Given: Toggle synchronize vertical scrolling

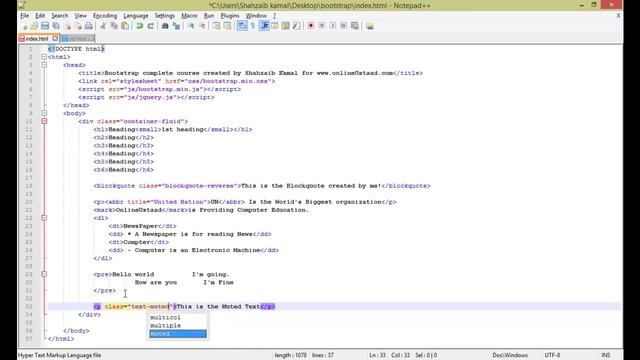Looking at the screenshot, I should pos(216,26).
